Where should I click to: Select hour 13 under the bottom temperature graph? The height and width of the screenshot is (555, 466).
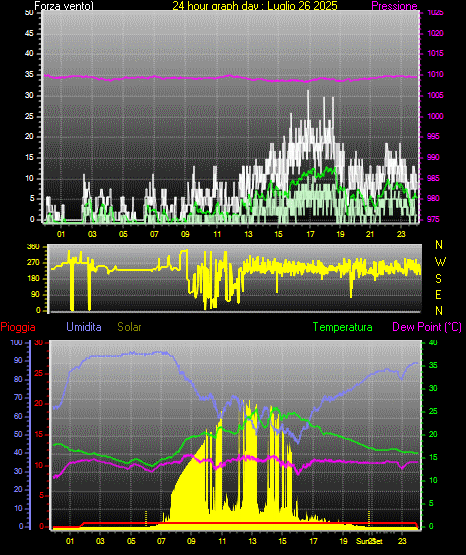pos(252,541)
